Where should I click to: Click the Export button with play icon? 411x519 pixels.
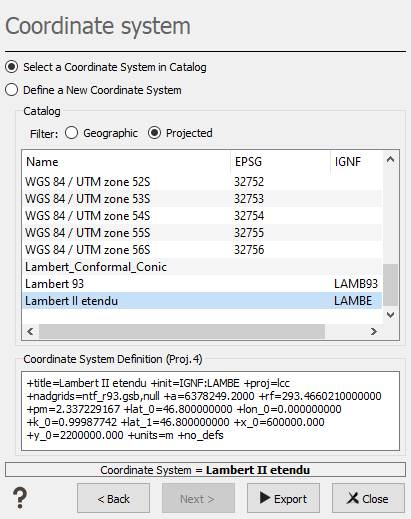283,498
